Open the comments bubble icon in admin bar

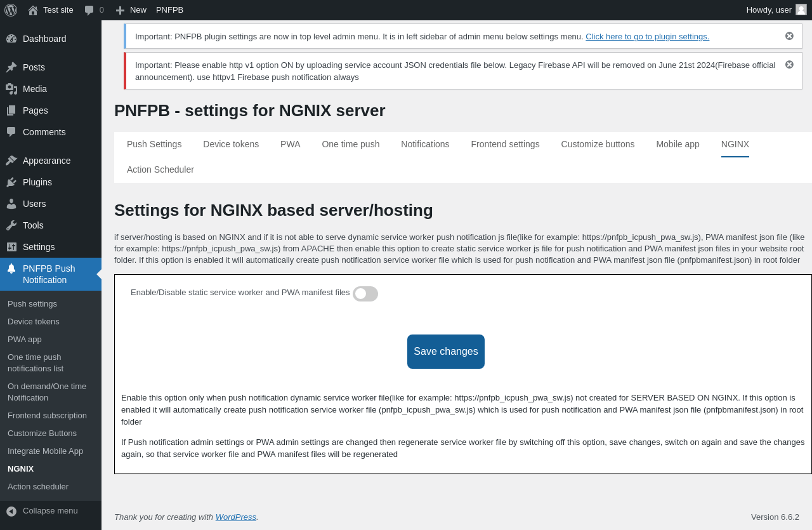[89, 10]
